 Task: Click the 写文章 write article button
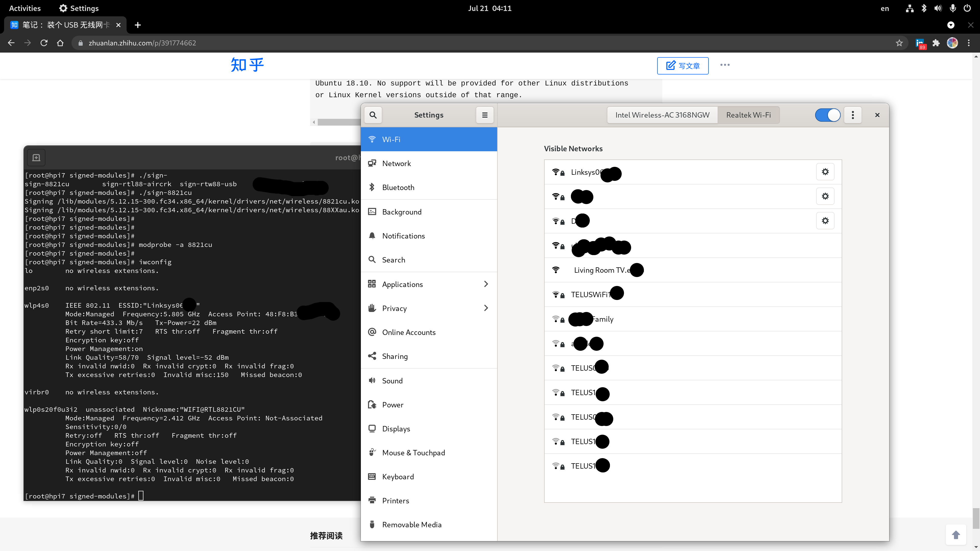tap(682, 66)
